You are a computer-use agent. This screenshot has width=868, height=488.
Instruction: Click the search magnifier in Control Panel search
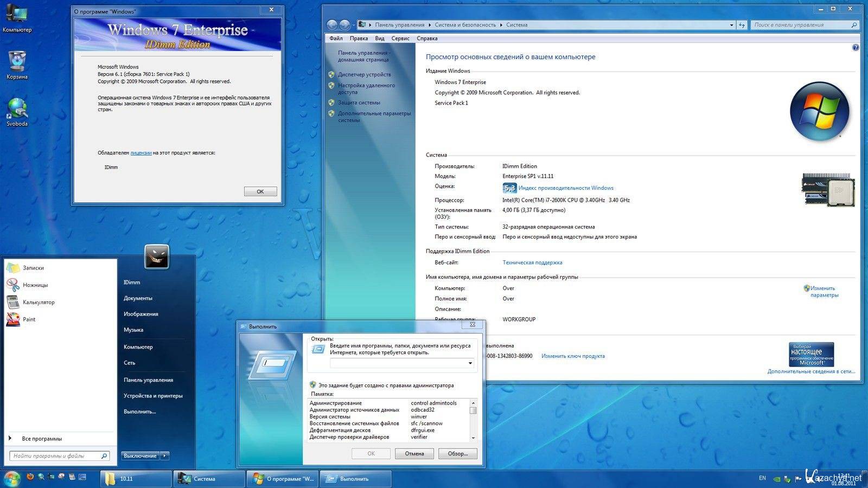click(853, 25)
